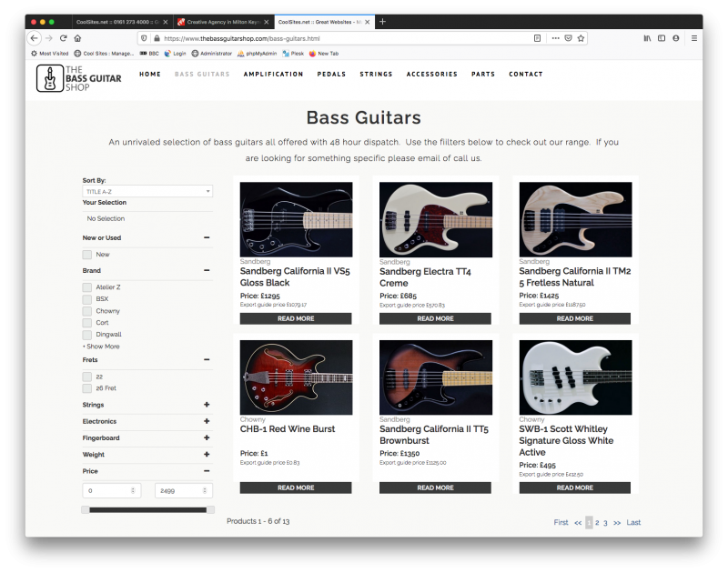This screenshot has height=573, width=728.
Task: Click the price range slider track
Action: (x=147, y=510)
